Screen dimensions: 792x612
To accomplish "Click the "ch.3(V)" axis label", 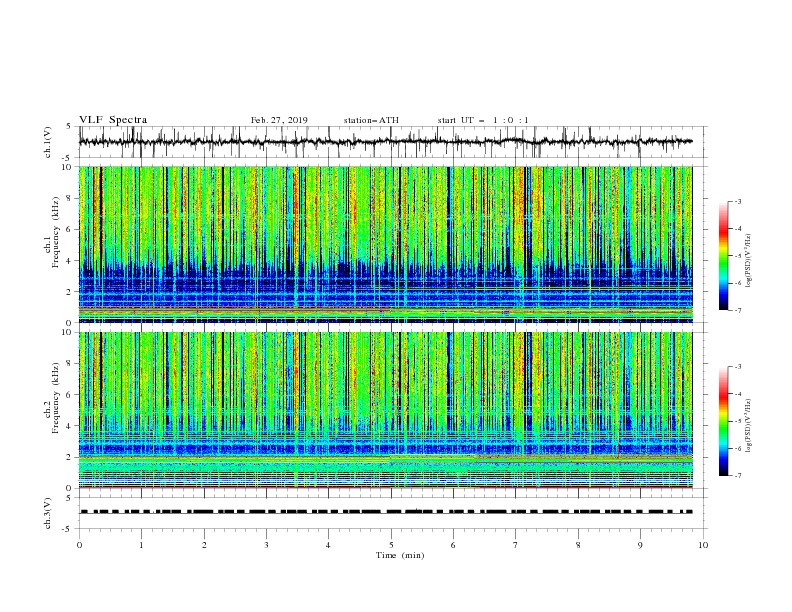I will coord(48,513).
